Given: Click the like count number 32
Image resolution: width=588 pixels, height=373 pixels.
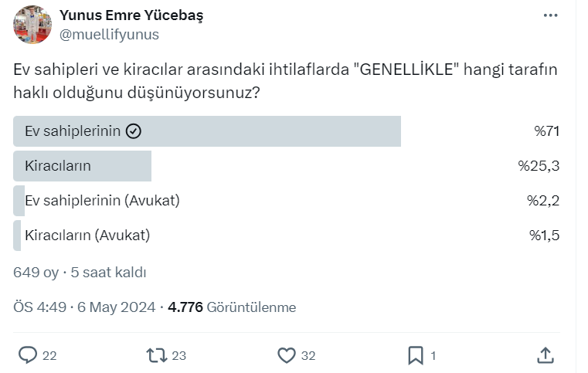Looking at the screenshot, I should click(308, 356).
